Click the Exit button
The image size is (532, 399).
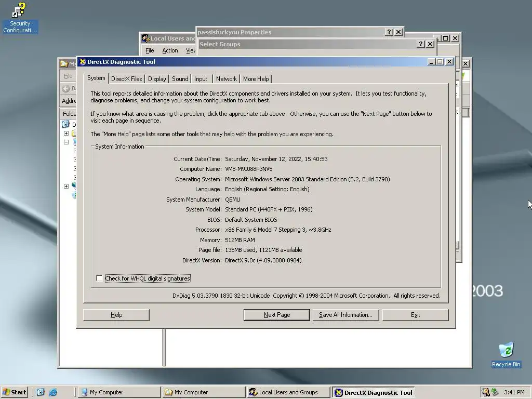coord(415,315)
